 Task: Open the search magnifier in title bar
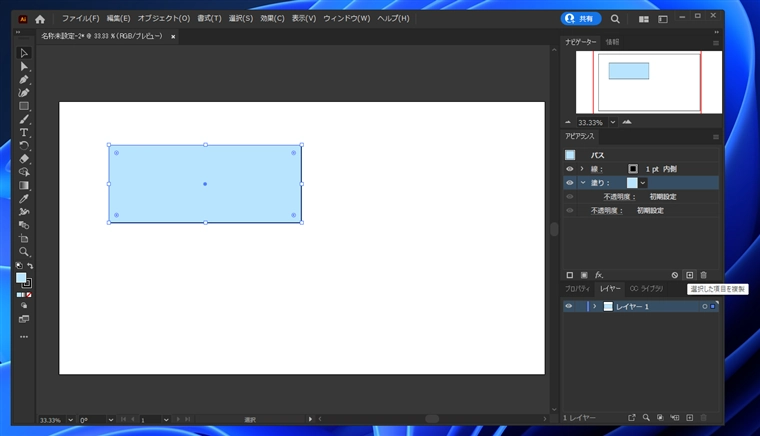coord(615,19)
